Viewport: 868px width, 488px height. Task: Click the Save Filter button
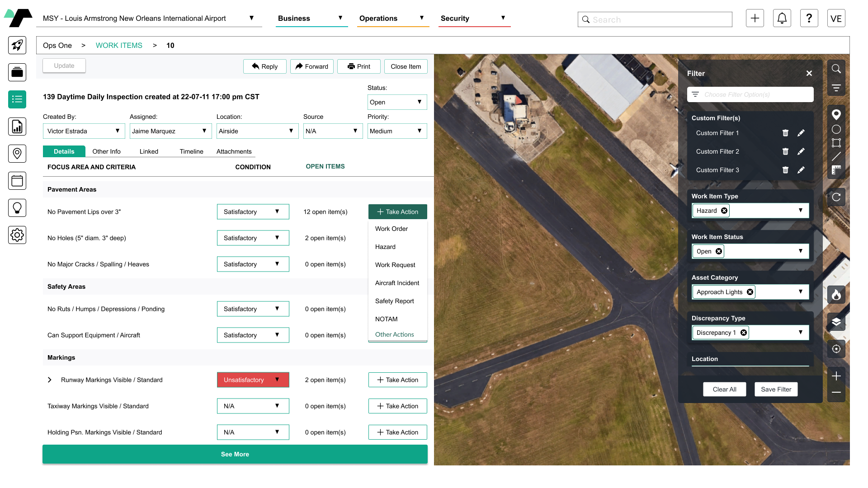(x=776, y=389)
